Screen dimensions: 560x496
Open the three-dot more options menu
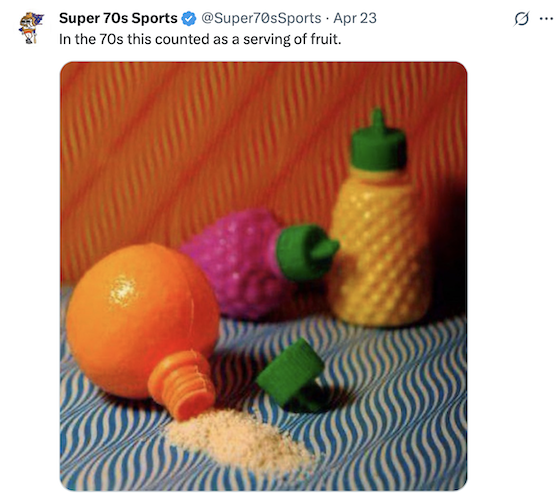546,19
